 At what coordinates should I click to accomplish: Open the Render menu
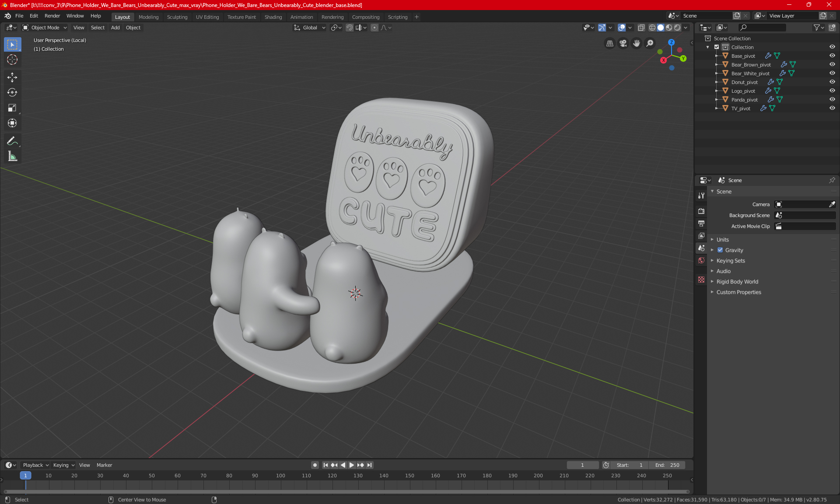[52, 16]
